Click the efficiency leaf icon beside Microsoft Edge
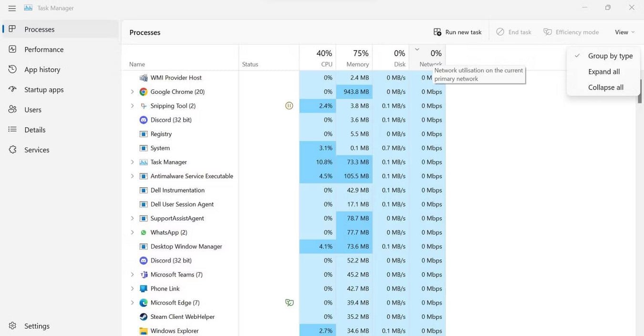This screenshot has height=336, width=644. click(x=289, y=302)
